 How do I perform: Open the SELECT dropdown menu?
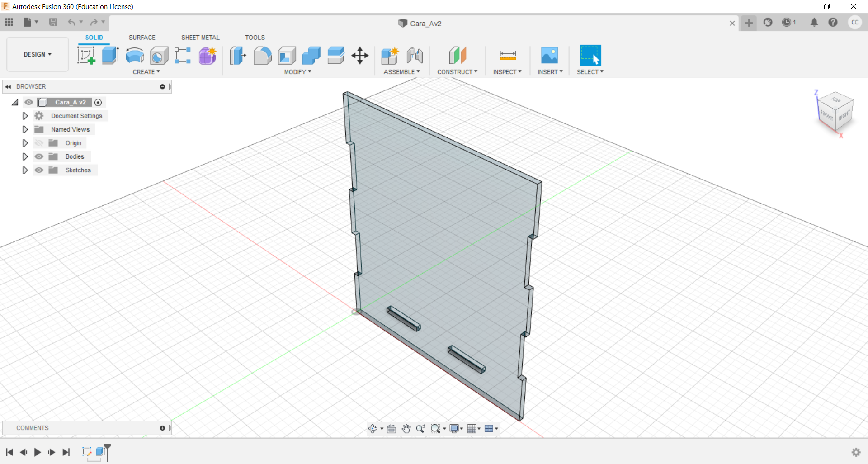(x=590, y=72)
